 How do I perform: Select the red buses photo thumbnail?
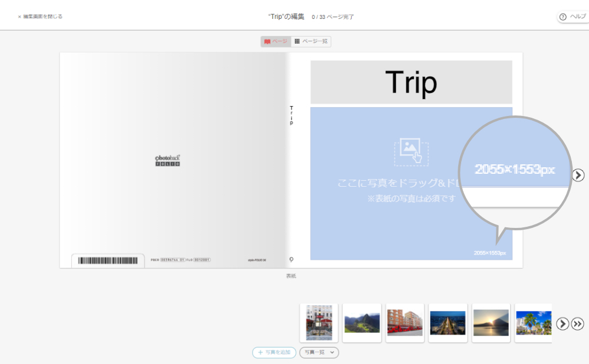pyautogui.click(x=405, y=323)
